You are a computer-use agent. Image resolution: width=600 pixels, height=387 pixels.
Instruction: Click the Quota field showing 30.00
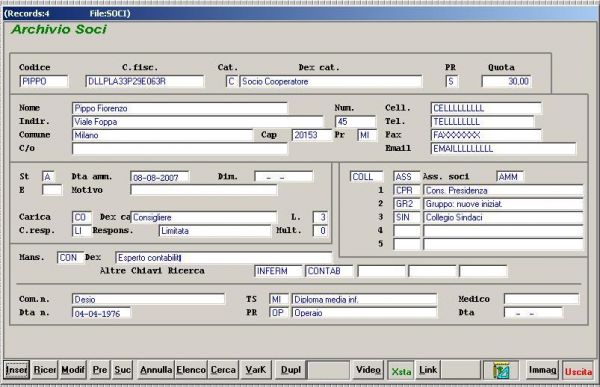(x=506, y=81)
